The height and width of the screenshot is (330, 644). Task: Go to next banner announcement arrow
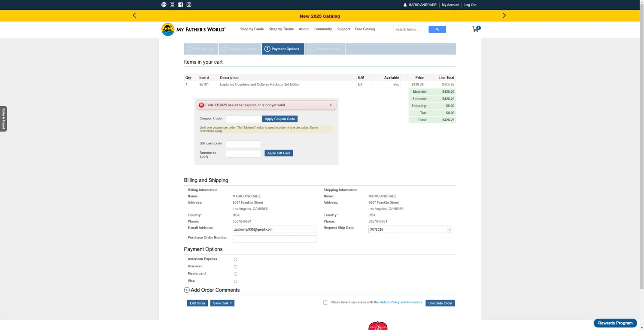pyautogui.click(x=504, y=15)
